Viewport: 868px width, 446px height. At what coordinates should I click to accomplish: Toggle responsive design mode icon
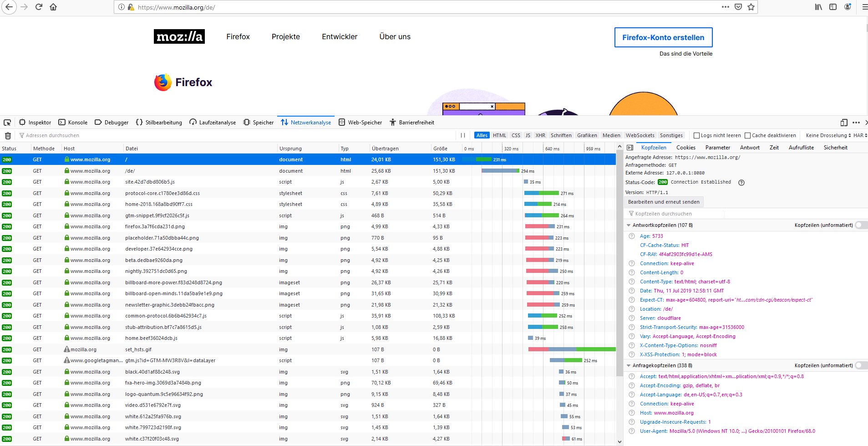point(844,123)
